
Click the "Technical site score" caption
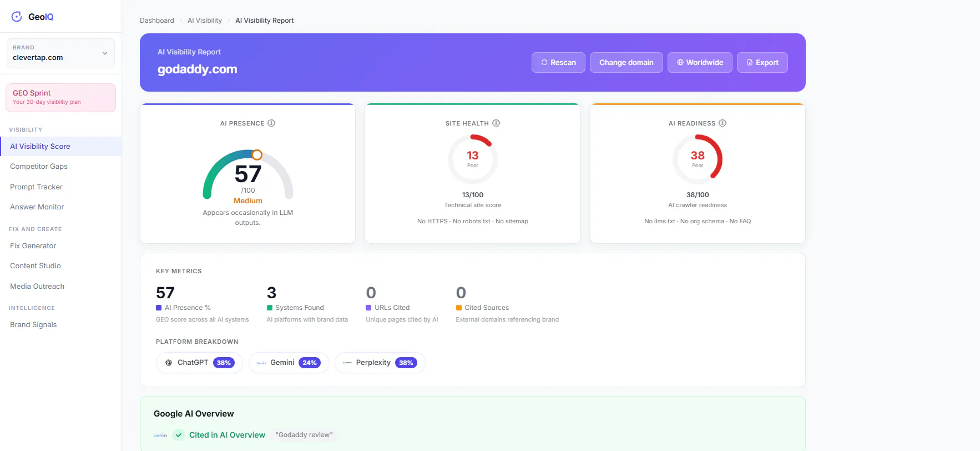coord(473,206)
